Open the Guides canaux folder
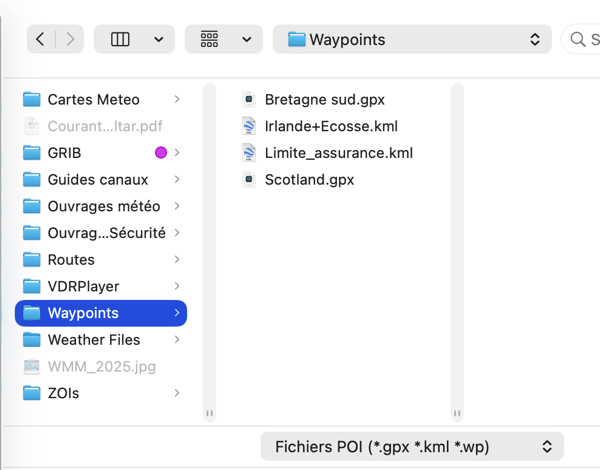The width and height of the screenshot is (600, 470). pos(97,180)
